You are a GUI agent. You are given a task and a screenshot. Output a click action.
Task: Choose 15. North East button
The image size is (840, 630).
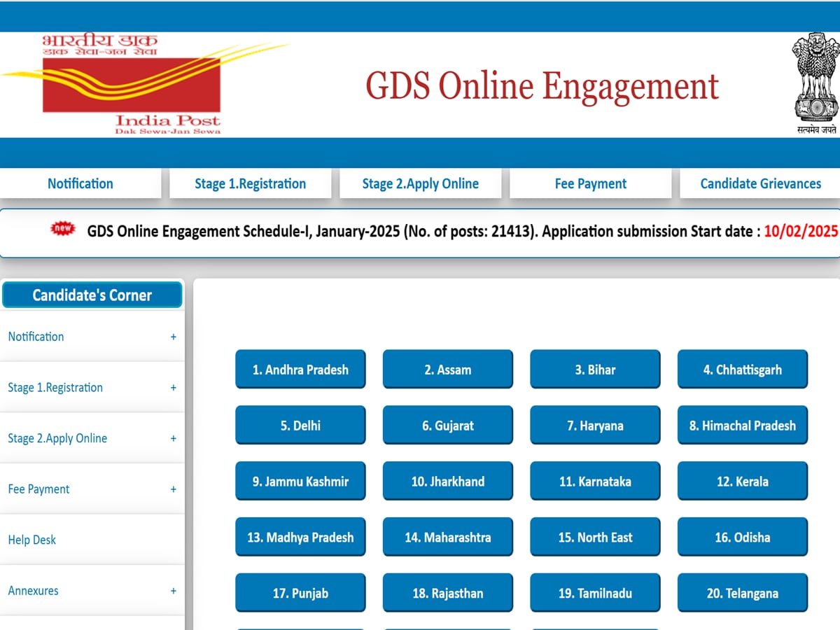click(595, 537)
